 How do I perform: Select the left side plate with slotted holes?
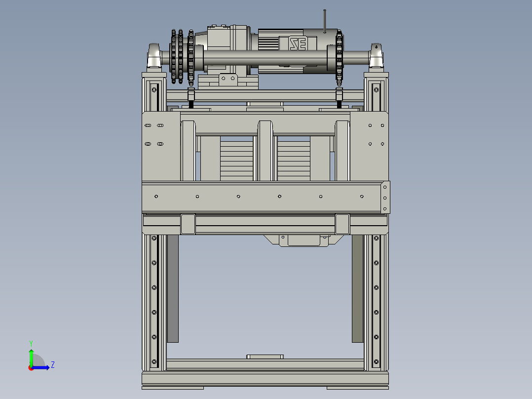click(x=161, y=146)
